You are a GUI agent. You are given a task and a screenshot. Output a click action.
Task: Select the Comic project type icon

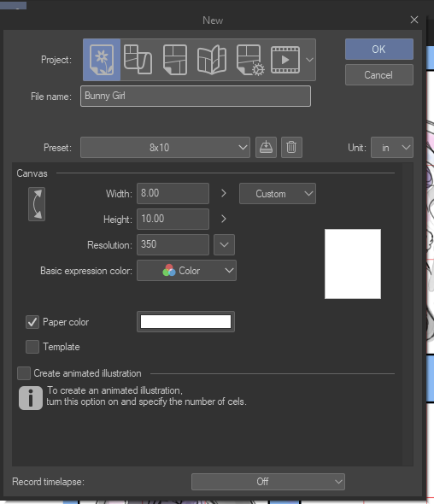175,60
